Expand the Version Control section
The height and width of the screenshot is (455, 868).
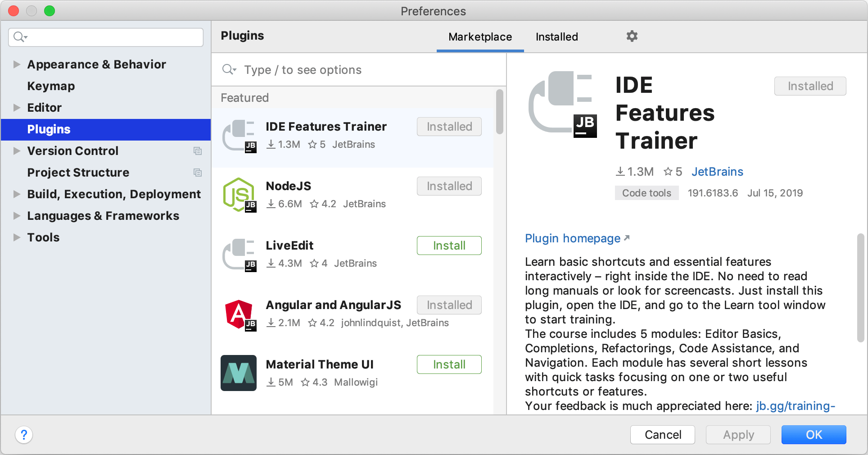(x=17, y=151)
